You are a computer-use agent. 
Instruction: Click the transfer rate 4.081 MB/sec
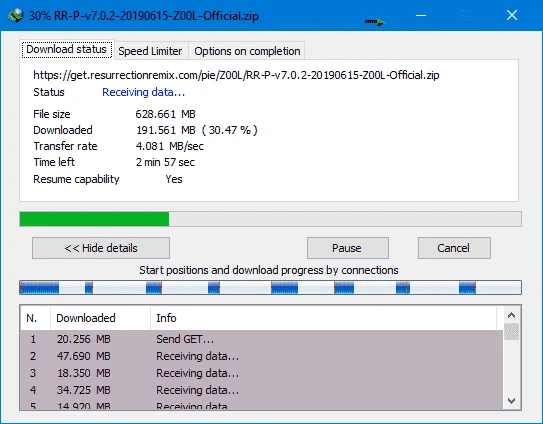(x=170, y=146)
